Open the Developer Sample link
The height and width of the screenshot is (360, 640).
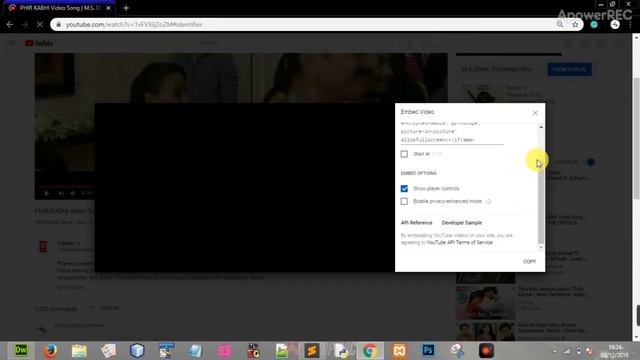pos(462,222)
